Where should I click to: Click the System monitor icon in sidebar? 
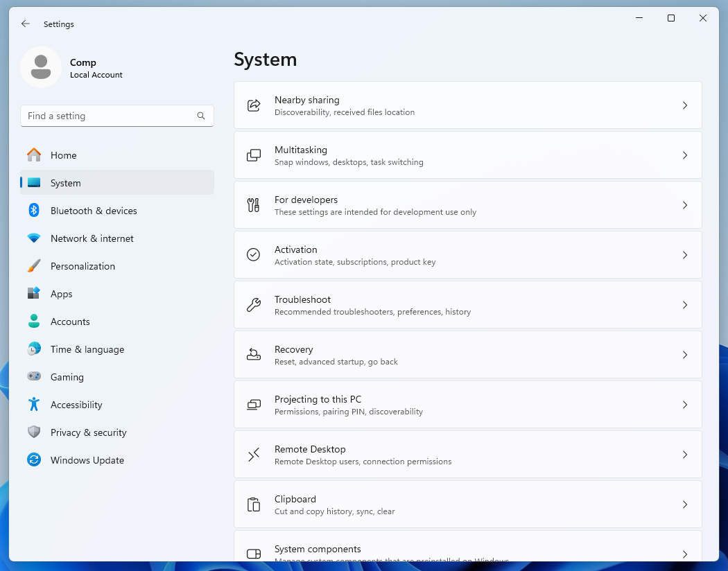[34, 183]
